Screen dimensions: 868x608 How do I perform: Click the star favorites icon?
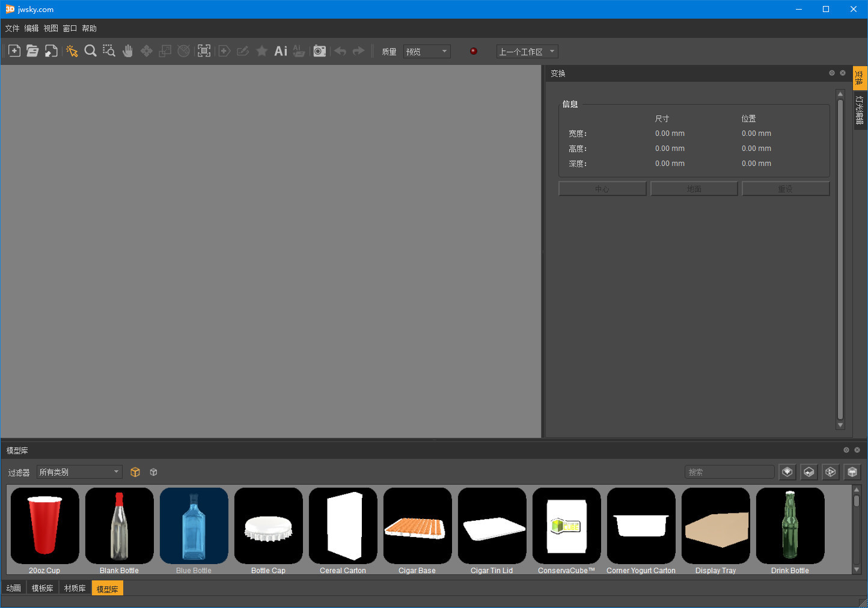pyautogui.click(x=261, y=51)
